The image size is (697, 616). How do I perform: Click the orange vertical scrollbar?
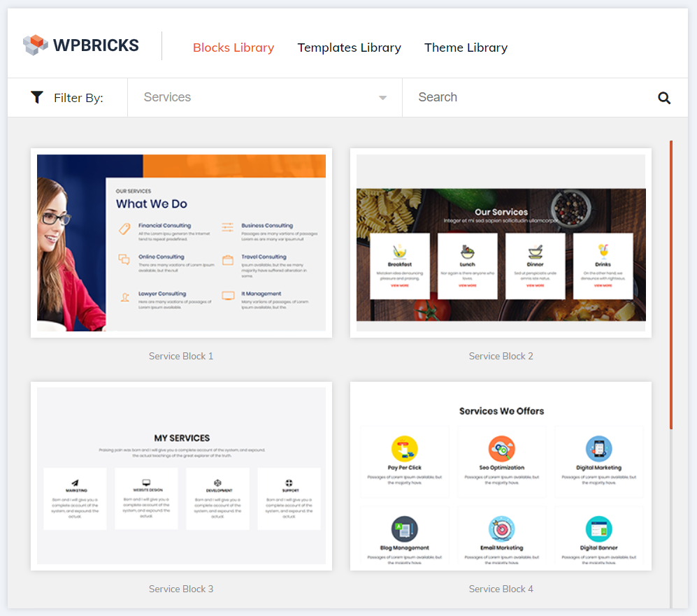671,285
